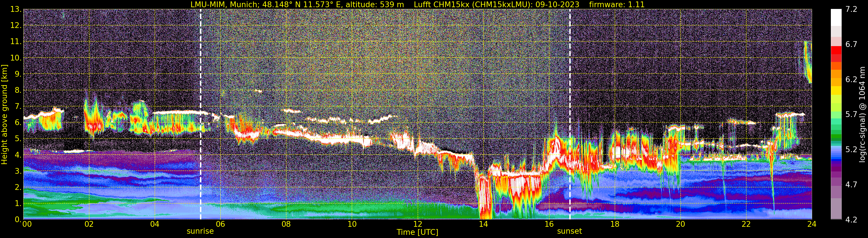
Task: Click the y-axis tick label '11.'
Action: click(16, 42)
